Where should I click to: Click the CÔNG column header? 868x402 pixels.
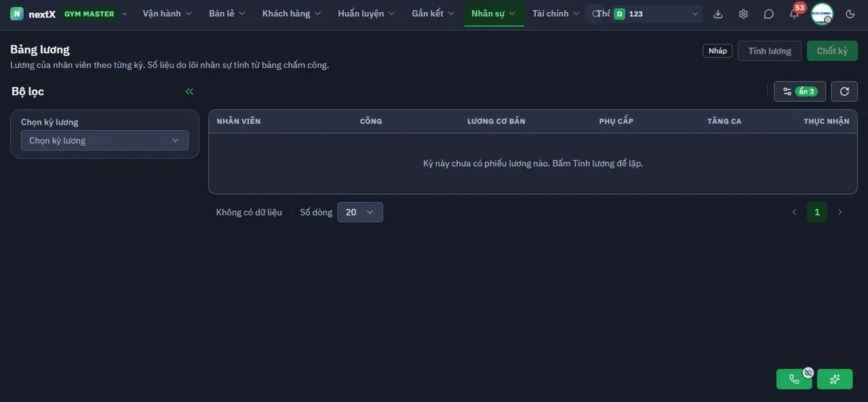pos(371,121)
